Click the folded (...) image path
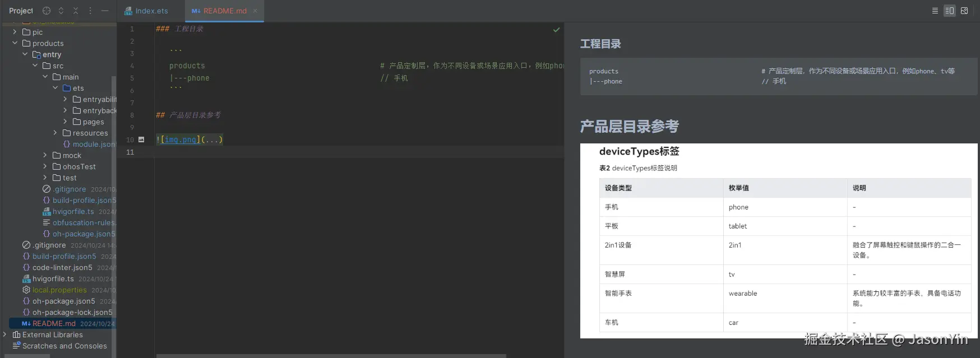980x358 pixels. click(212, 140)
